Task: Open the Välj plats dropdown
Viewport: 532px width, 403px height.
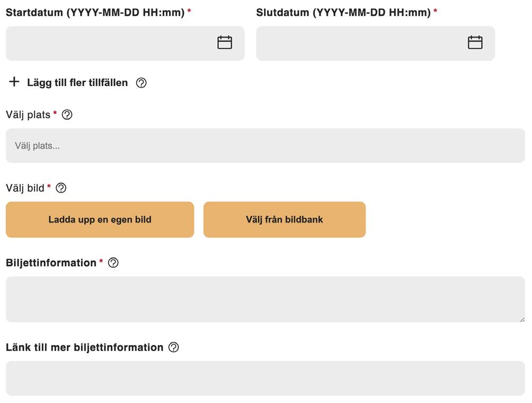Action: pyautogui.click(x=265, y=146)
